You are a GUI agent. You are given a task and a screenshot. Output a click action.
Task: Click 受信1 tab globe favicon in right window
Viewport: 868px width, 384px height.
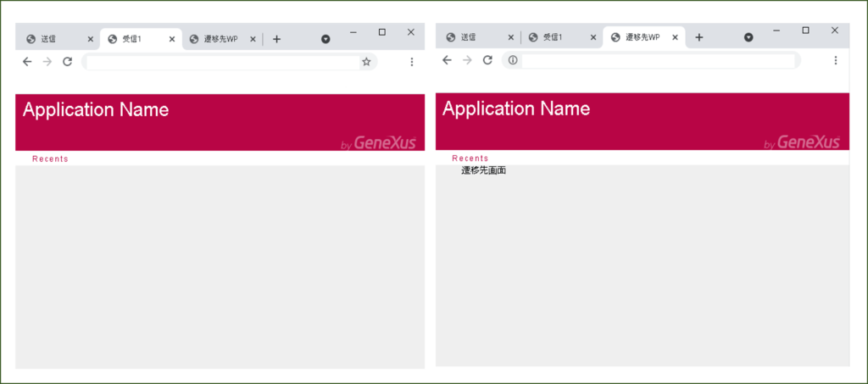pyautogui.click(x=533, y=37)
